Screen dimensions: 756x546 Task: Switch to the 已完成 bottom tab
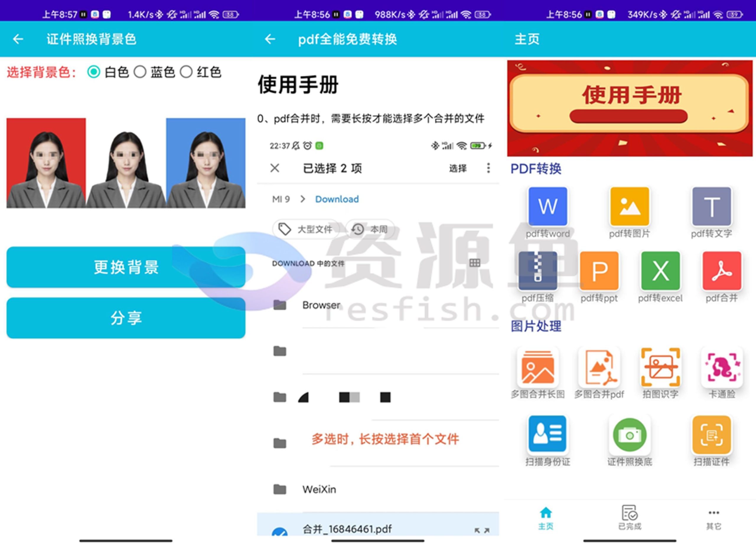(629, 518)
